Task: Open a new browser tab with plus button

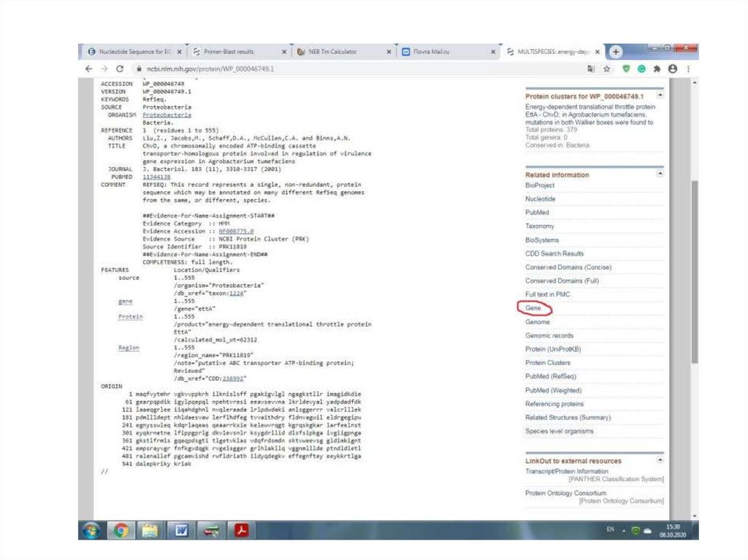Action: [x=616, y=51]
